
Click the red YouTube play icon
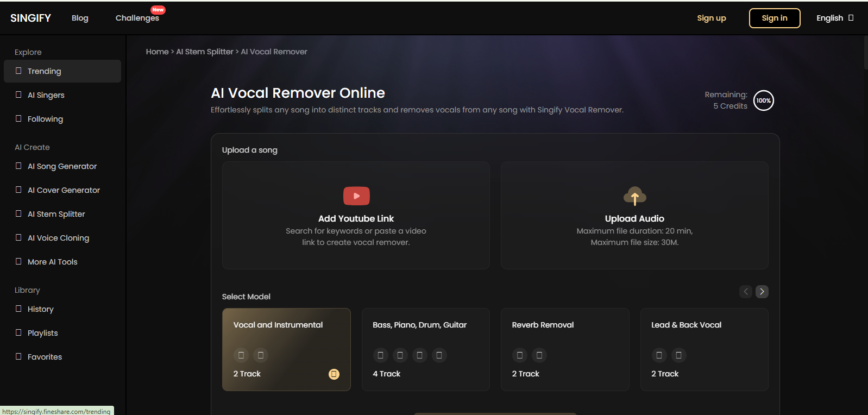(356, 196)
